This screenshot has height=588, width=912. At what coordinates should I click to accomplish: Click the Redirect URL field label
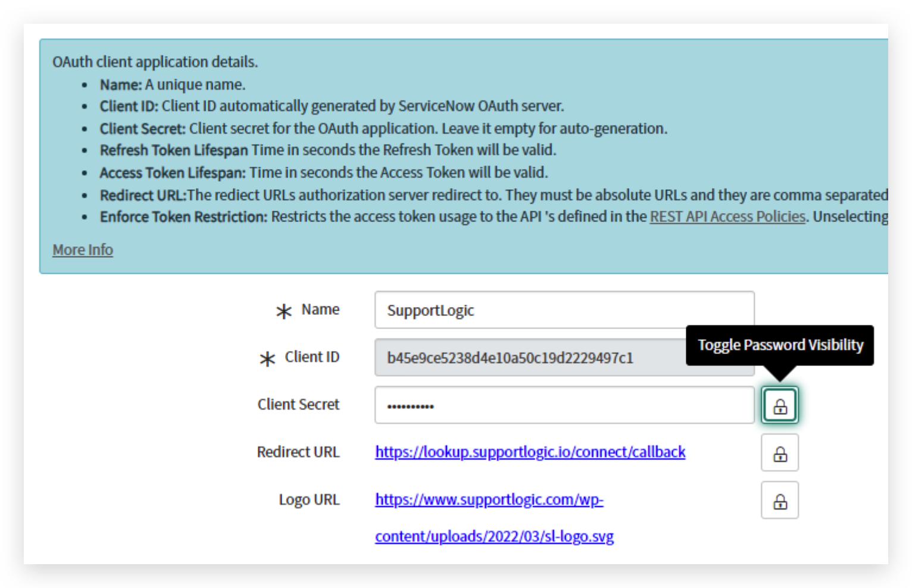pos(298,452)
